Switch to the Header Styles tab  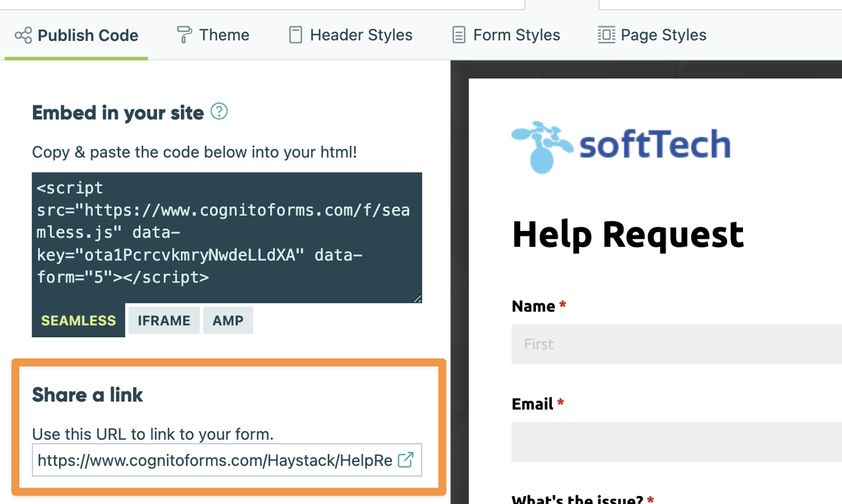(350, 35)
